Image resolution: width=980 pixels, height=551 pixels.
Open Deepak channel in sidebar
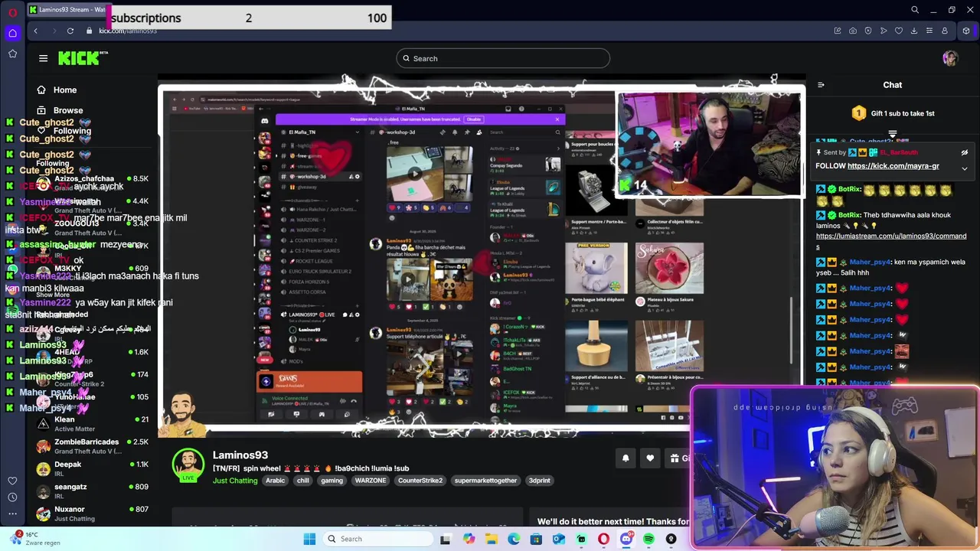click(x=92, y=468)
